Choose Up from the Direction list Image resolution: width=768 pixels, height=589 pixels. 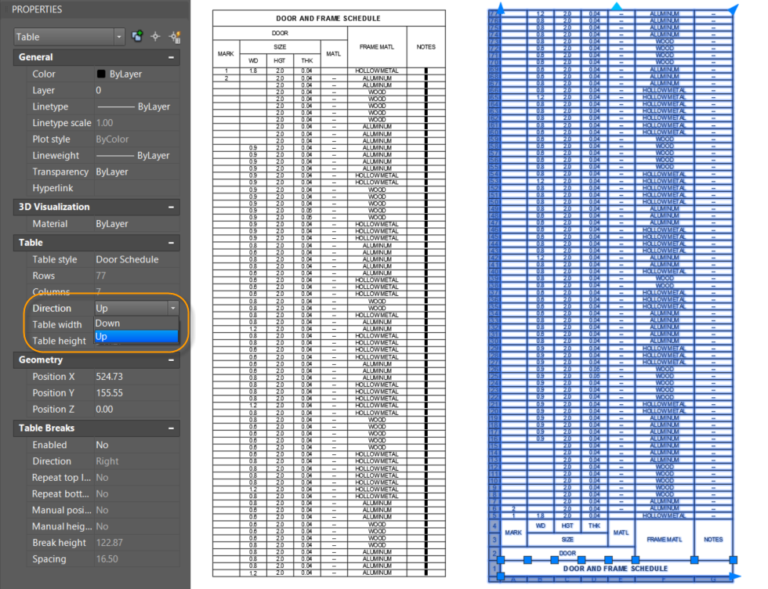point(102,337)
